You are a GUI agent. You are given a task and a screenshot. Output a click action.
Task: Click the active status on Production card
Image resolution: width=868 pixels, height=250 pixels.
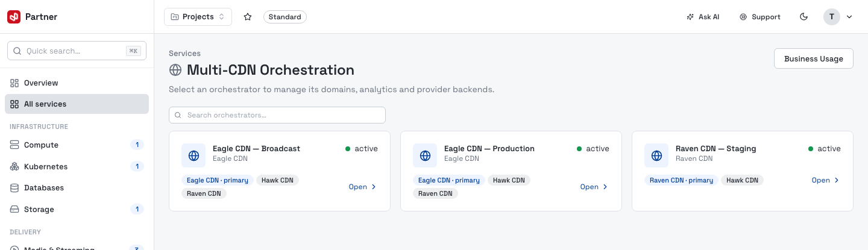click(x=593, y=149)
